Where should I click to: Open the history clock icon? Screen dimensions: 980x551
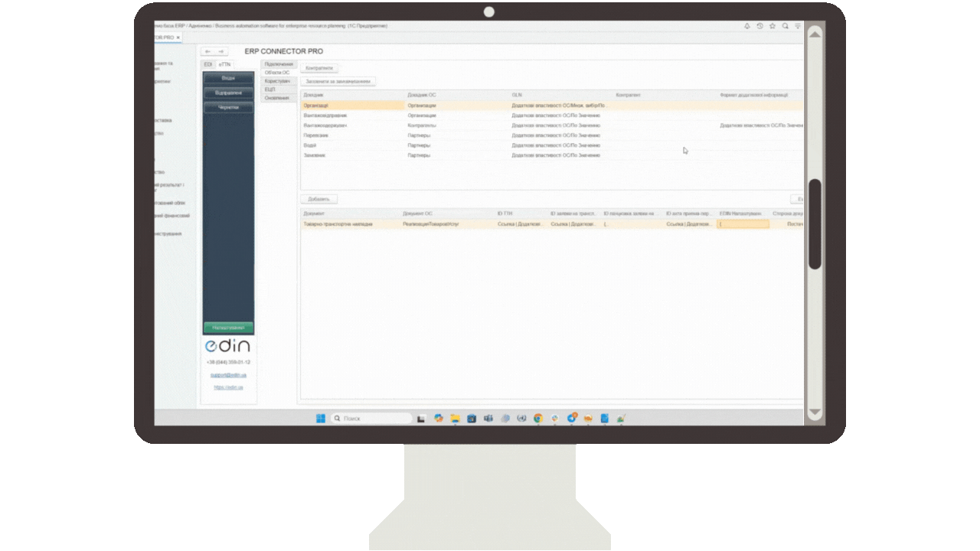tap(759, 26)
